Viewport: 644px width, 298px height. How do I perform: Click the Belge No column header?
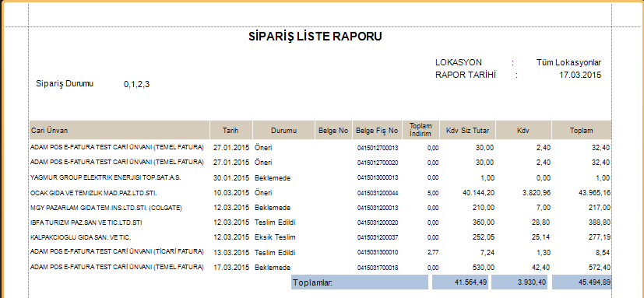(333, 131)
